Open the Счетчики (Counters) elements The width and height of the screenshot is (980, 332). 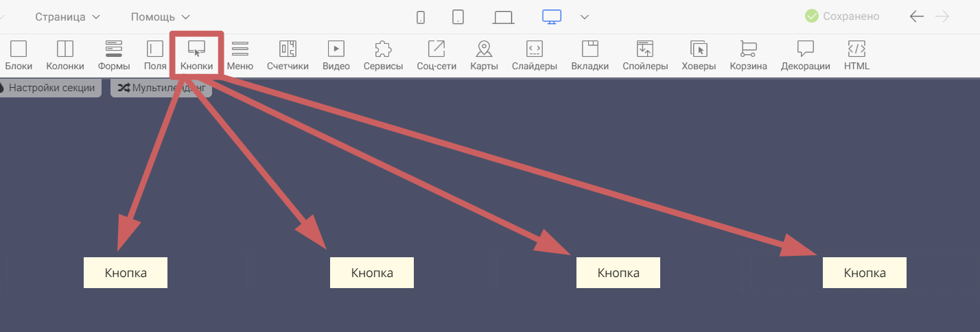288,56
